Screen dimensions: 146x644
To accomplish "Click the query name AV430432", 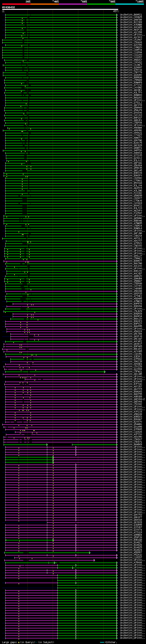I will 8,8.
